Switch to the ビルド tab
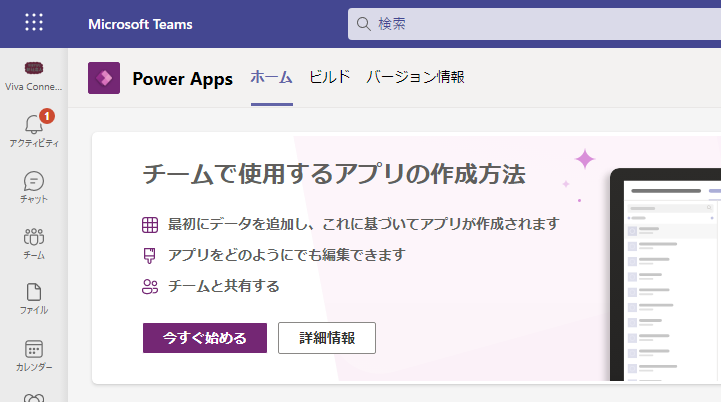This screenshot has height=402, width=721. click(329, 77)
